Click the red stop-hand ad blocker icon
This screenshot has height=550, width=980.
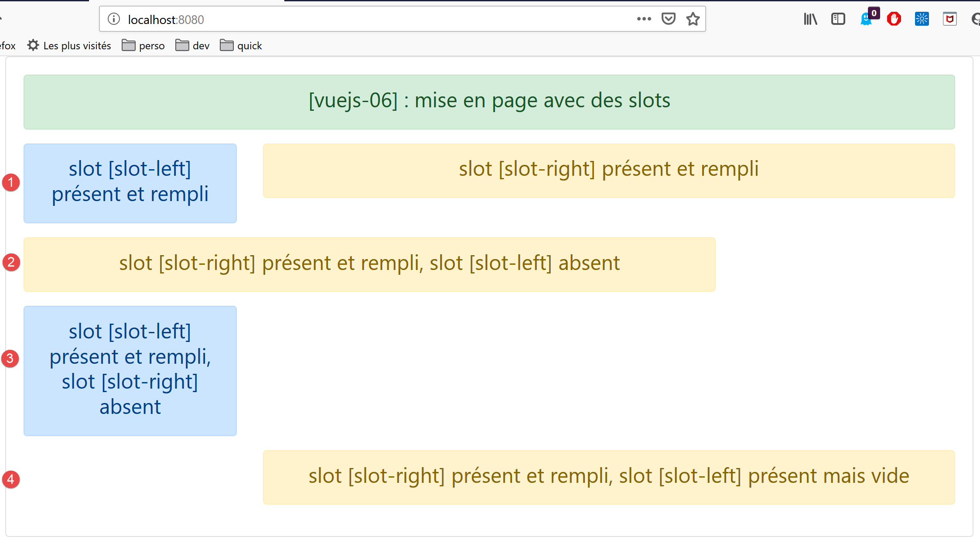pos(894,19)
